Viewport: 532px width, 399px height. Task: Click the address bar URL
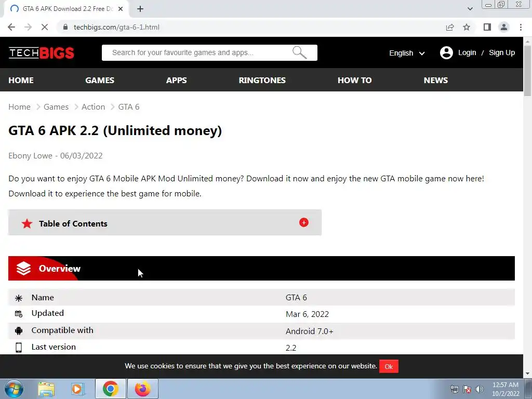point(116,27)
